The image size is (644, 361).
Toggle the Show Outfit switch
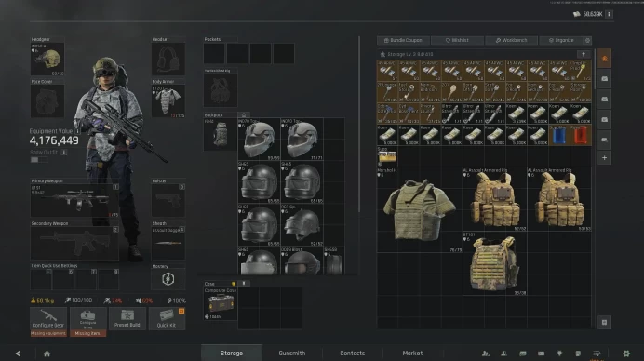point(38,160)
